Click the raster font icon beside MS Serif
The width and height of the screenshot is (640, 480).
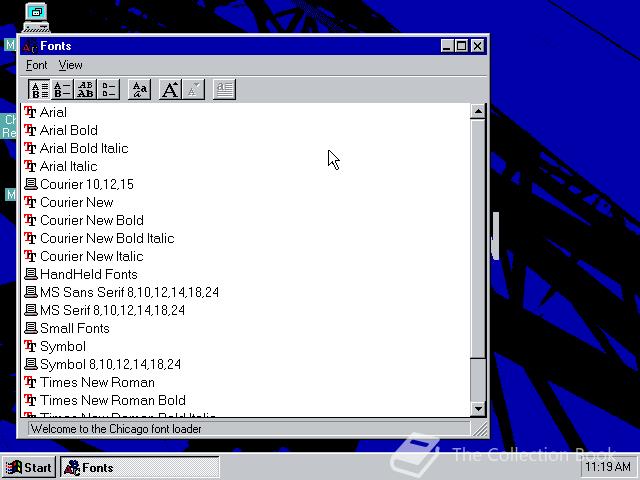click(x=31, y=310)
